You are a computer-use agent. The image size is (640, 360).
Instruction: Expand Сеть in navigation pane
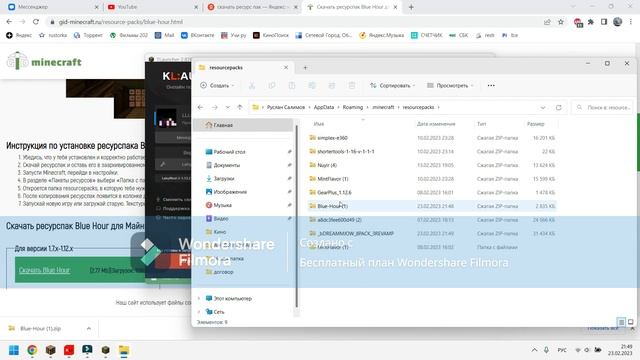[x=199, y=312]
